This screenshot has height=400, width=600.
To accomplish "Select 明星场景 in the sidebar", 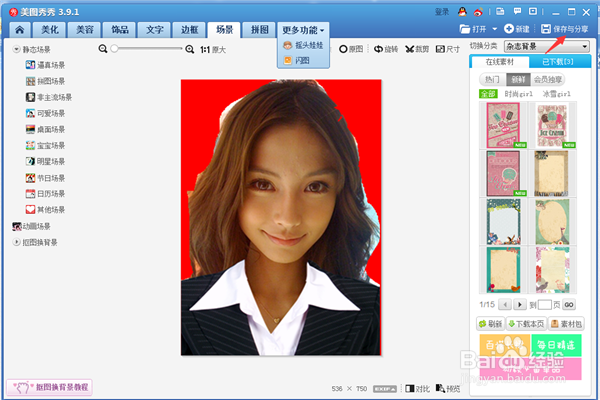I will 45,162.
